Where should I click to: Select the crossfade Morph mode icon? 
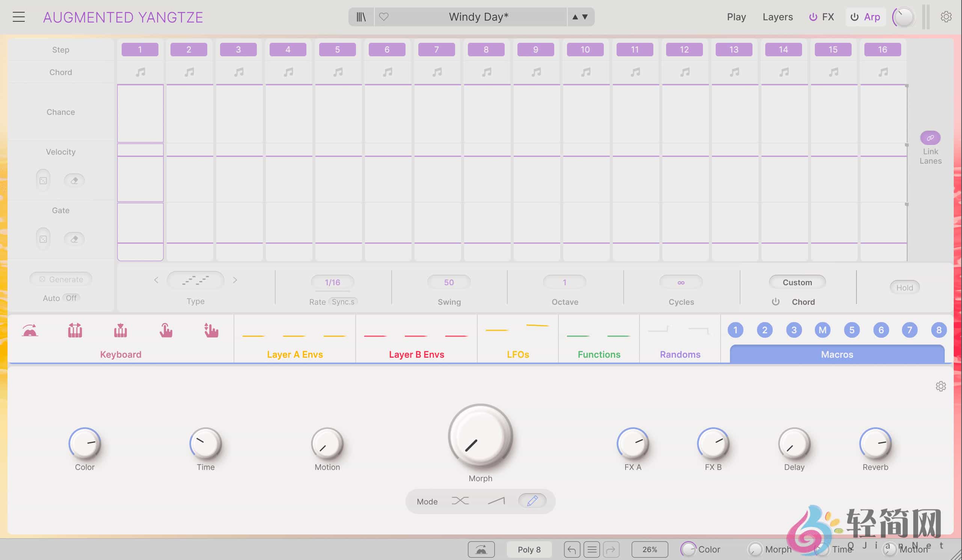point(460,501)
